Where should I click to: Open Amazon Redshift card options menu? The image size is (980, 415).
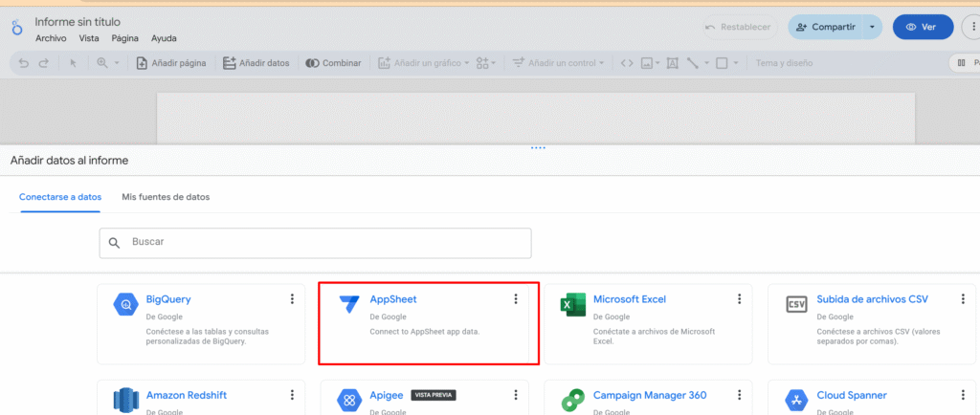(x=292, y=395)
